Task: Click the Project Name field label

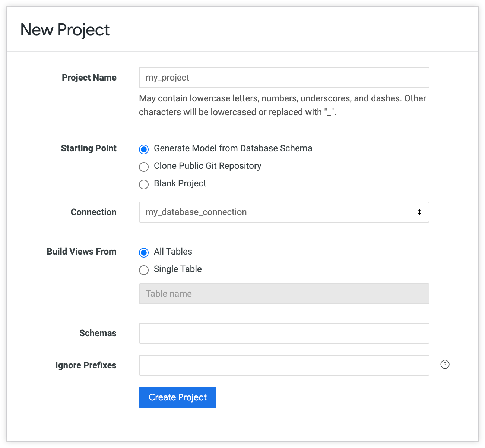Action: coord(89,78)
